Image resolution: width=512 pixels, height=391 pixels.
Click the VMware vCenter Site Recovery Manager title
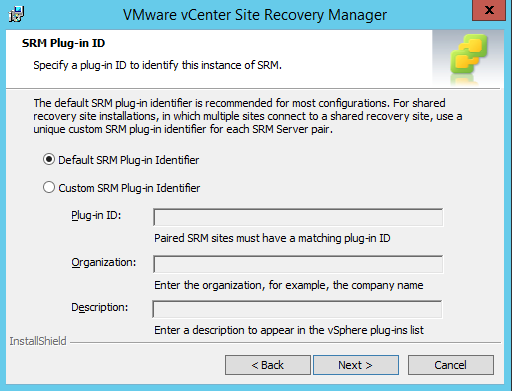tap(255, 15)
